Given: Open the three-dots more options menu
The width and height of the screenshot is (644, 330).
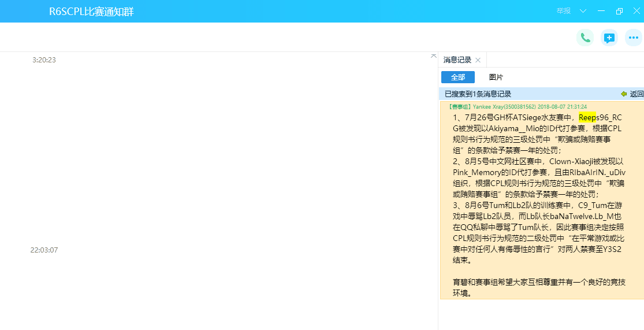Looking at the screenshot, I should click(x=634, y=38).
